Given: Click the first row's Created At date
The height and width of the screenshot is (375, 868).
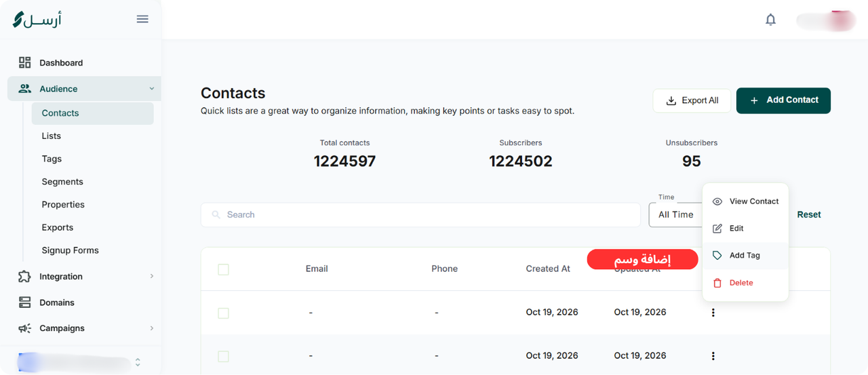Looking at the screenshot, I should click(x=552, y=312).
